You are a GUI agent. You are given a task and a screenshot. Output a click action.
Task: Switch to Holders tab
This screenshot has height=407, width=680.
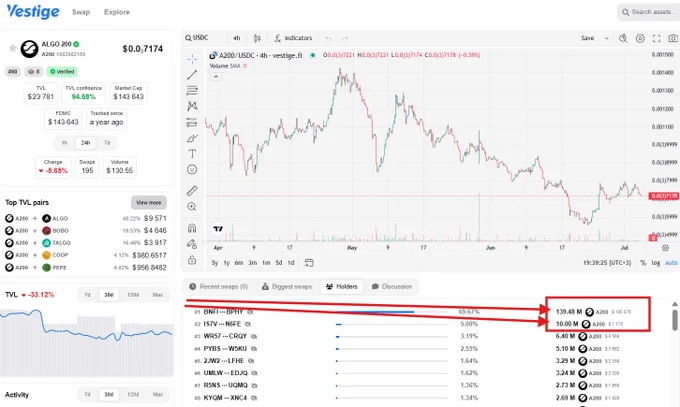[342, 286]
